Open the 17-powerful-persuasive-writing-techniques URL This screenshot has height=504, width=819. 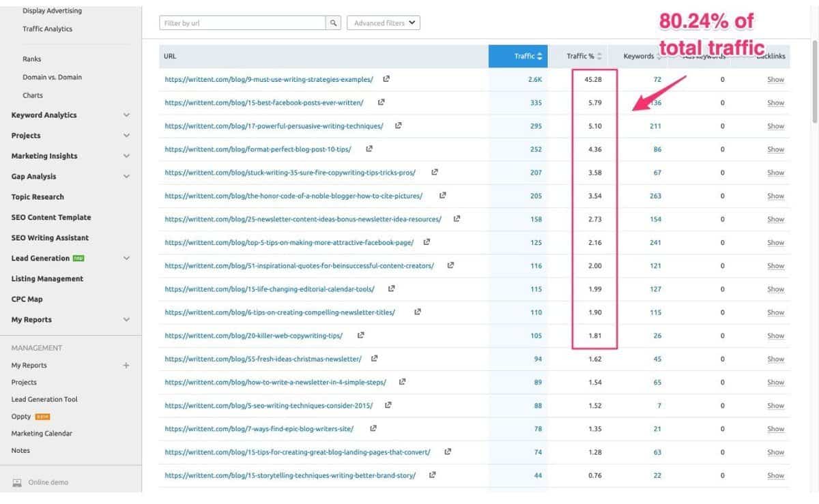coord(274,125)
